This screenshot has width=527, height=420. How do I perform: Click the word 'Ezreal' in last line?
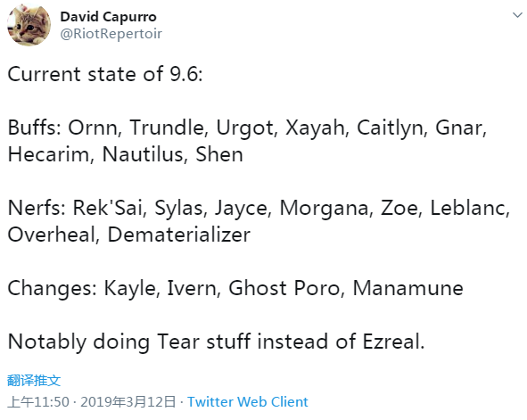[x=391, y=342]
